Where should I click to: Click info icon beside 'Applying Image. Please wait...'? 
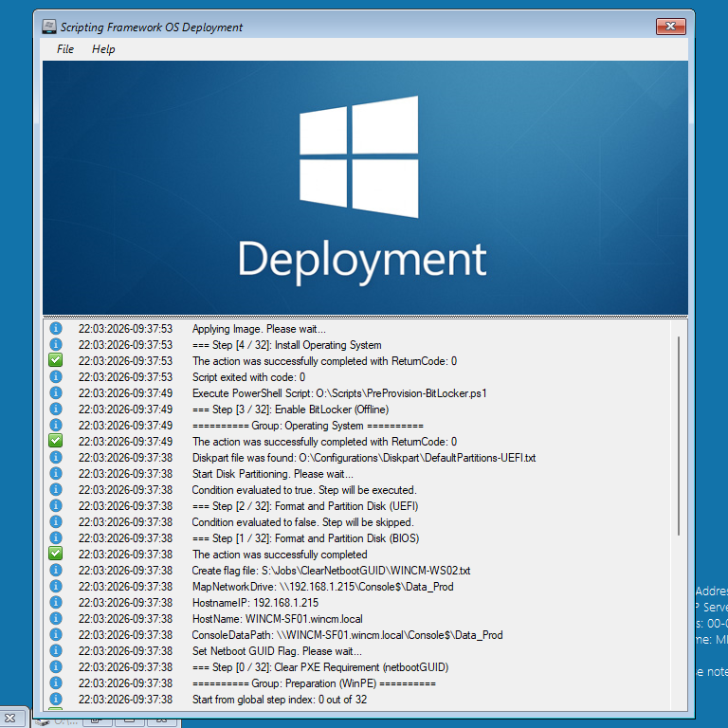tap(55, 329)
